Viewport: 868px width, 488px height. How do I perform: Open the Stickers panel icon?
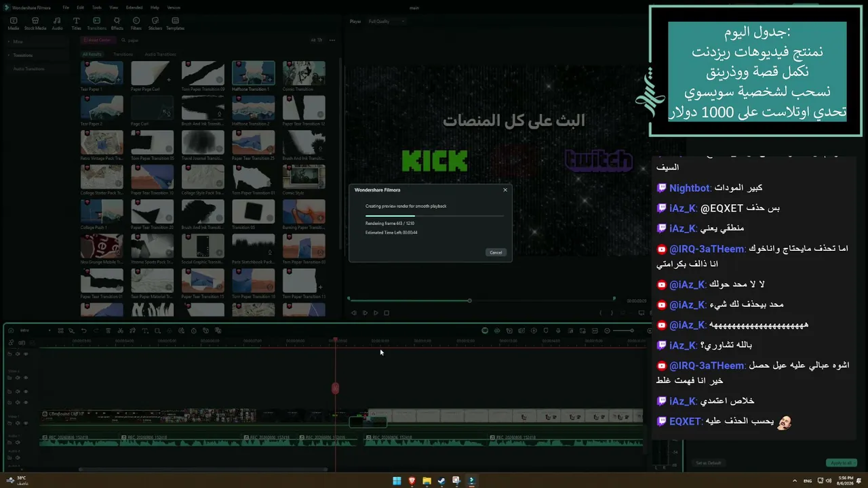(155, 21)
